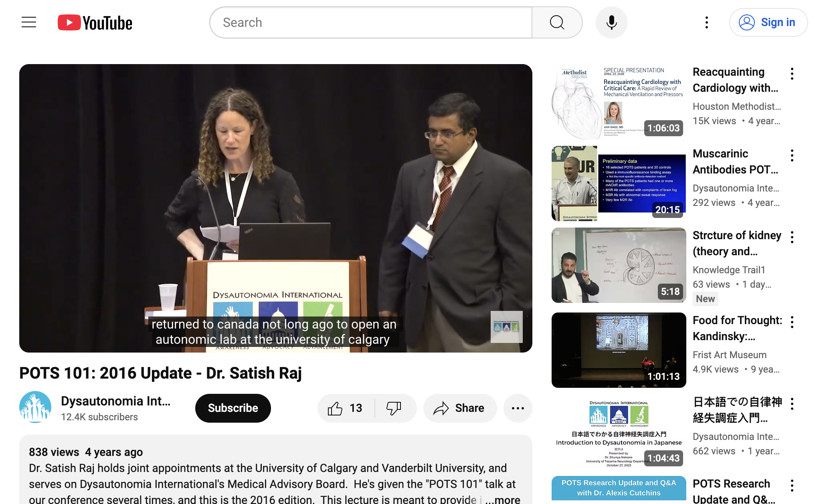Open more actions ellipsis beside Share
Screen dimensions: 821x504
click(518, 408)
